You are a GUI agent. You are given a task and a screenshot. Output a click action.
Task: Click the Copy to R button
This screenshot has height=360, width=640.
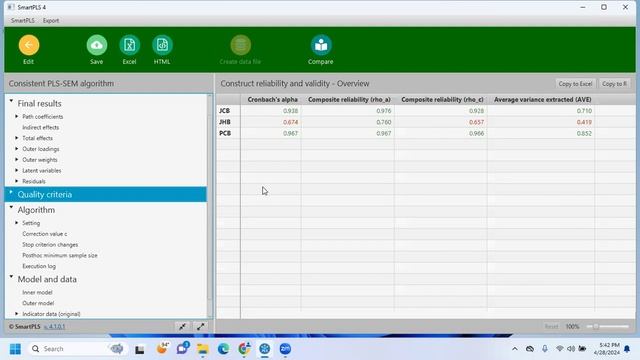point(614,84)
